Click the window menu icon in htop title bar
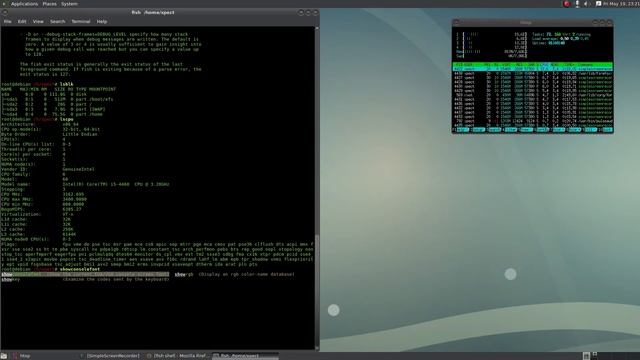 (456, 22)
